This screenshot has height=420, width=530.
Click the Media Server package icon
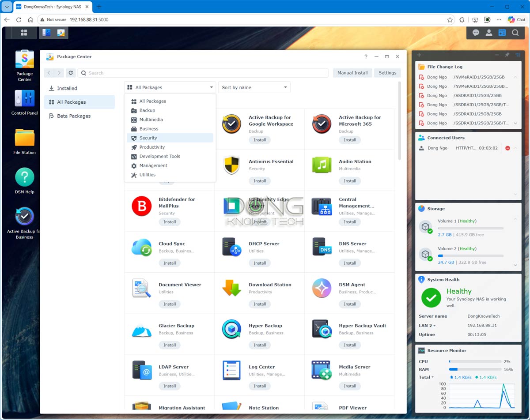click(322, 370)
